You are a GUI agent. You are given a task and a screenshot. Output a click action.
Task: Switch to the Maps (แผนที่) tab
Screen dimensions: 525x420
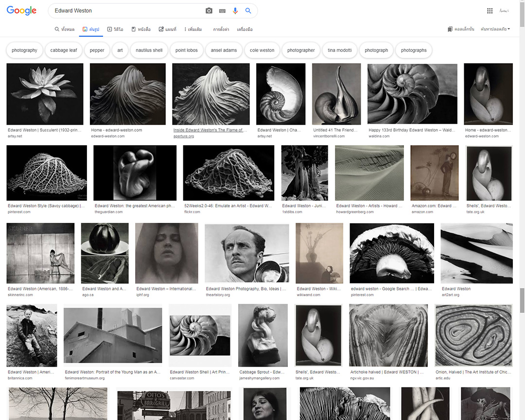click(168, 29)
